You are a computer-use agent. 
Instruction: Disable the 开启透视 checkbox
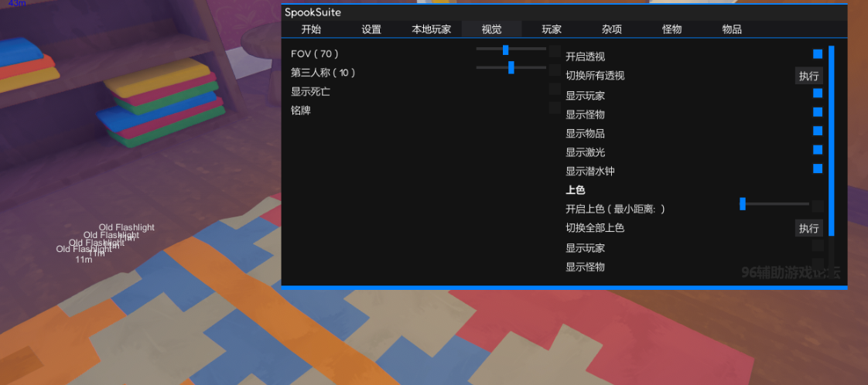point(818,53)
